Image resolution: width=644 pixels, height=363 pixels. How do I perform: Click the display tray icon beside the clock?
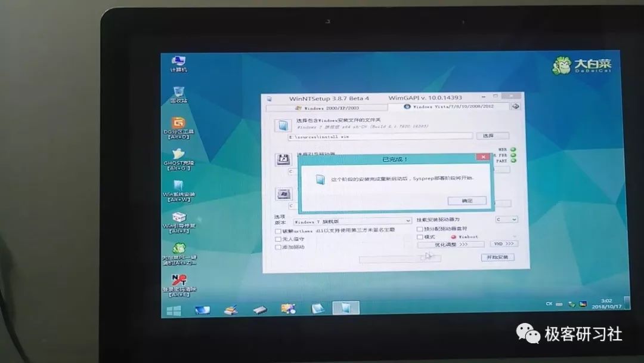583,304
